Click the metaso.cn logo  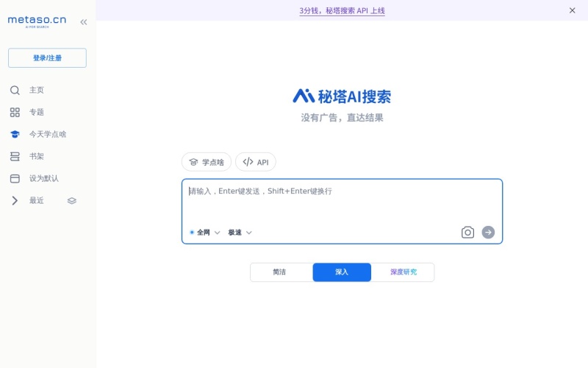tap(37, 21)
